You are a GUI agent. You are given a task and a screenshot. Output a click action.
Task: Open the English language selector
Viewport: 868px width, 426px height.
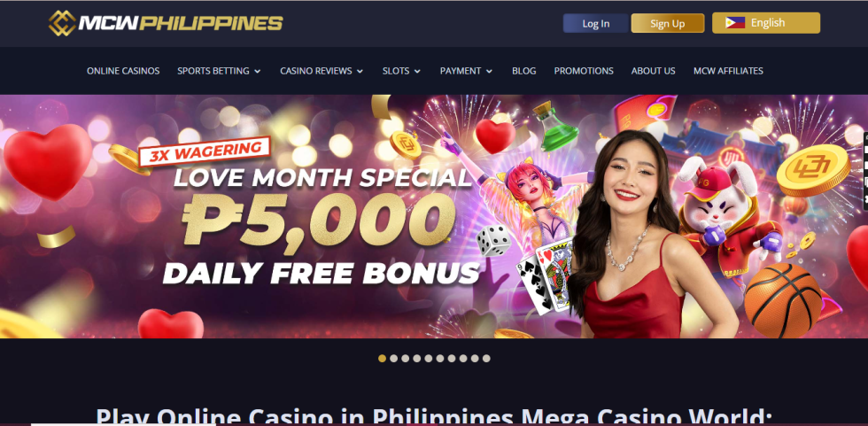765,23
